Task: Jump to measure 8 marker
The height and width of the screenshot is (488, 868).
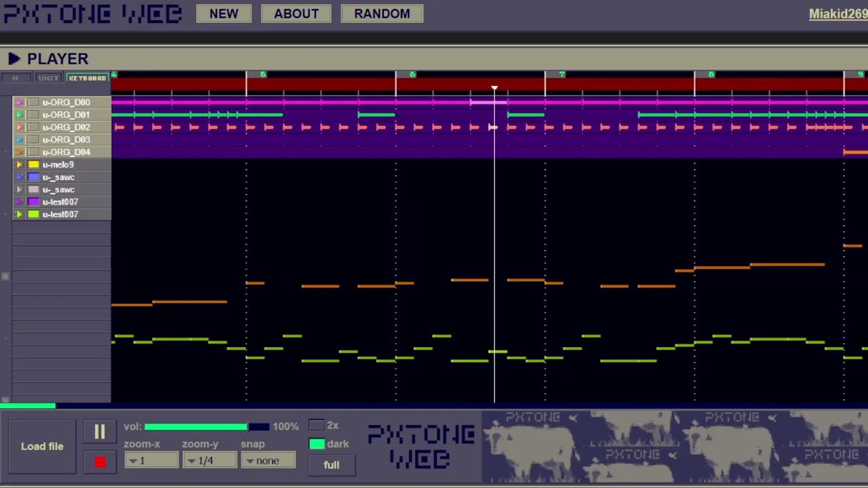Action: tap(711, 75)
